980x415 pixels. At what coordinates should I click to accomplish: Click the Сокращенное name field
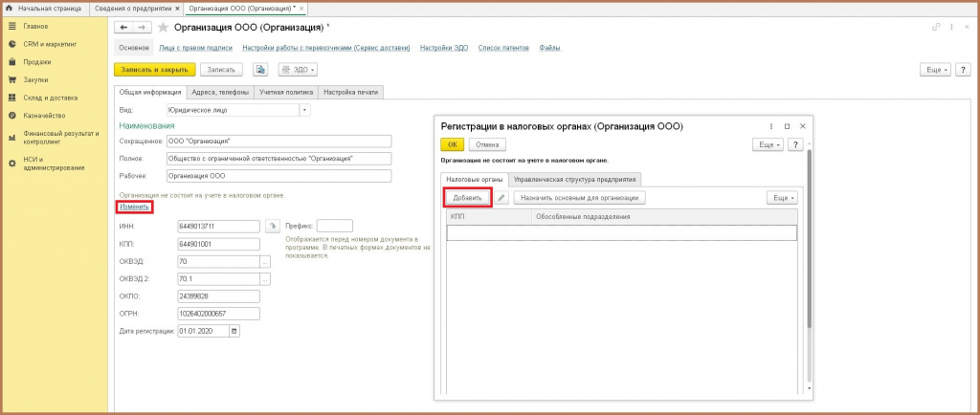click(278, 141)
